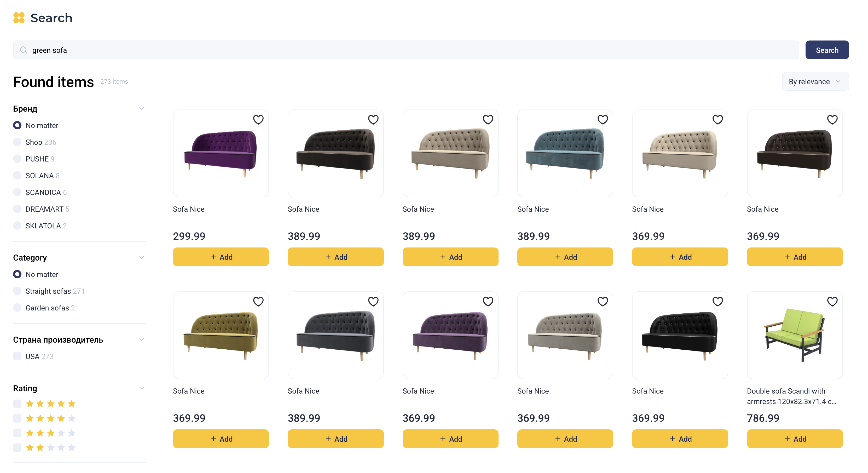The width and height of the screenshot is (868, 473).
Task: Open the By relevance sort dropdown
Action: coord(815,82)
